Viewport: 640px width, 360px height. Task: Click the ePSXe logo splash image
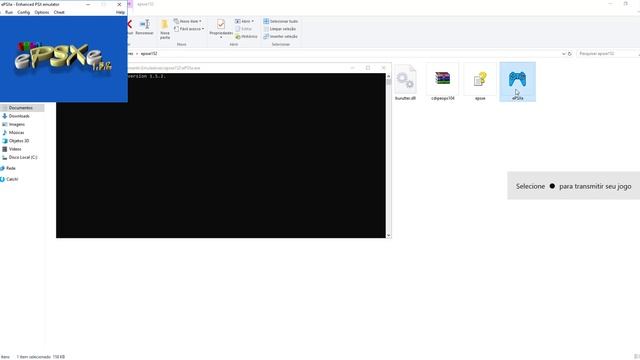pos(64,59)
